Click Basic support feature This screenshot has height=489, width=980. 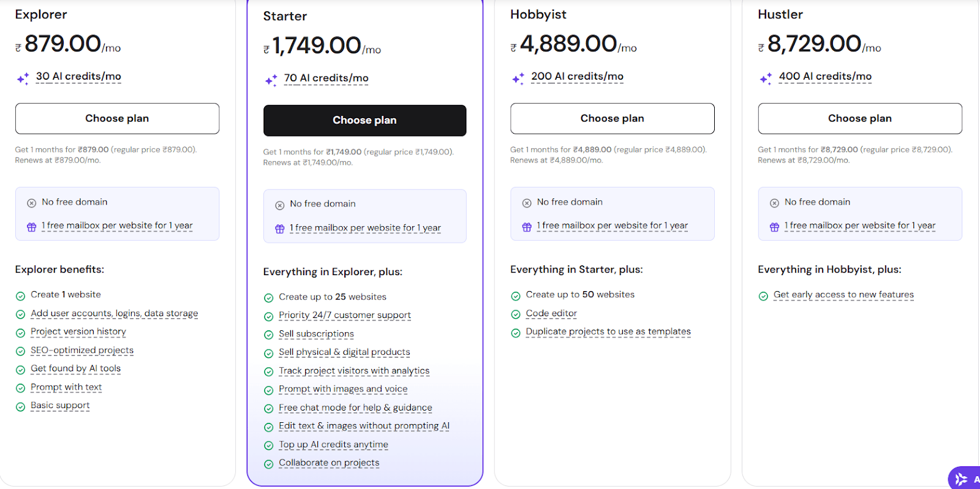tap(60, 406)
